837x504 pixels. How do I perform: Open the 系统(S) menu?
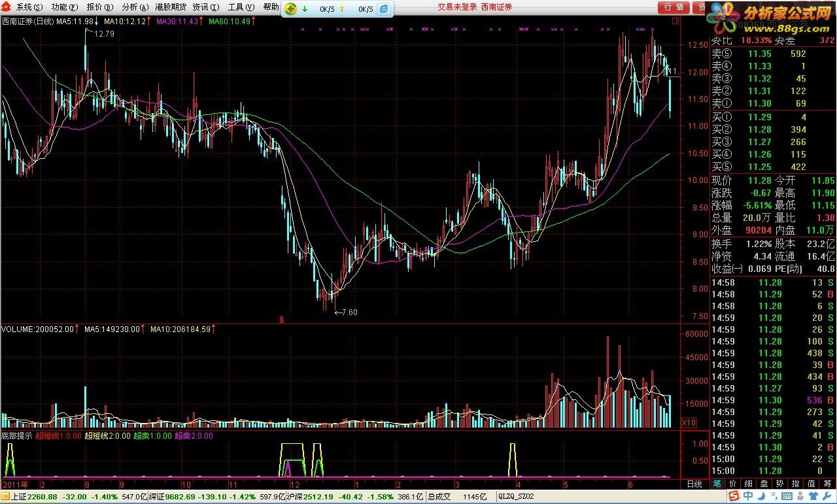tap(29, 7)
